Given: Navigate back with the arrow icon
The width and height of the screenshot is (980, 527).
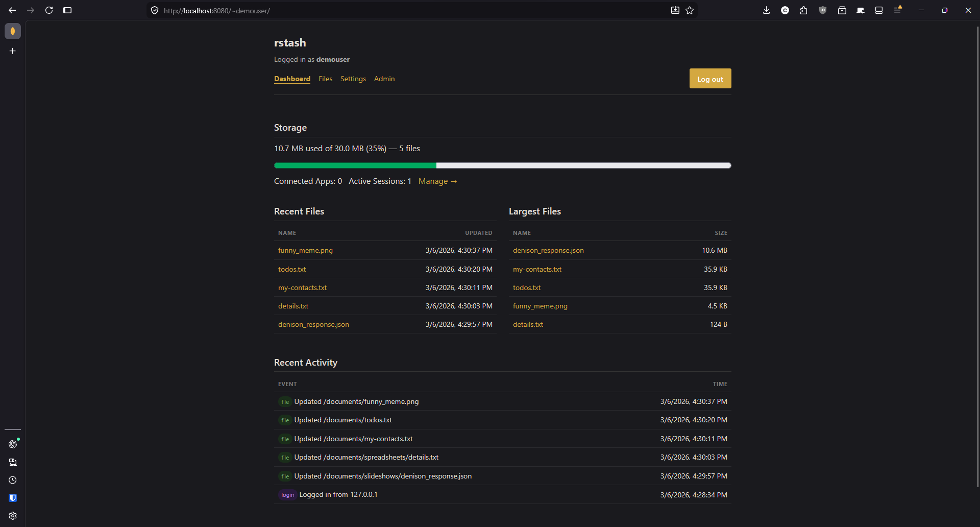Looking at the screenshot, I should (12, 10).
